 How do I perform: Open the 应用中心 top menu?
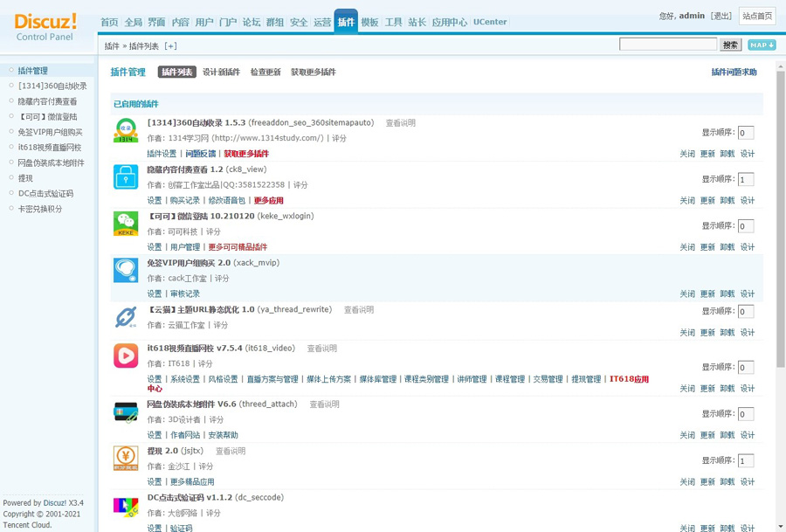coord(449,22)
